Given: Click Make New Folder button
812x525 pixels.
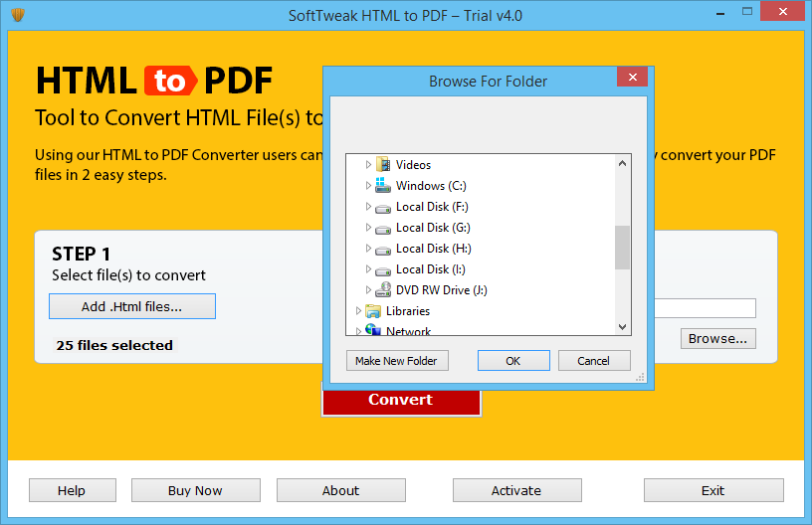Looking at the screenshot, I should [x=397, y=361].
